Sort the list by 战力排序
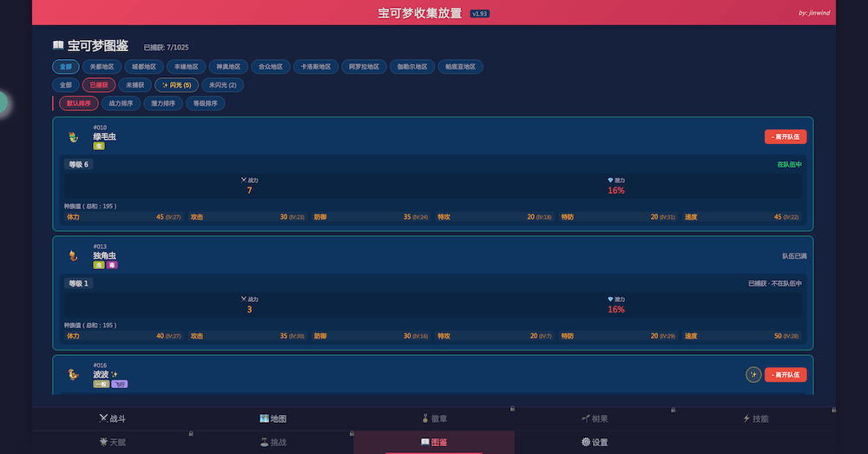The height and width of the screenshot is (454, 868). click(x=120, y=103)
